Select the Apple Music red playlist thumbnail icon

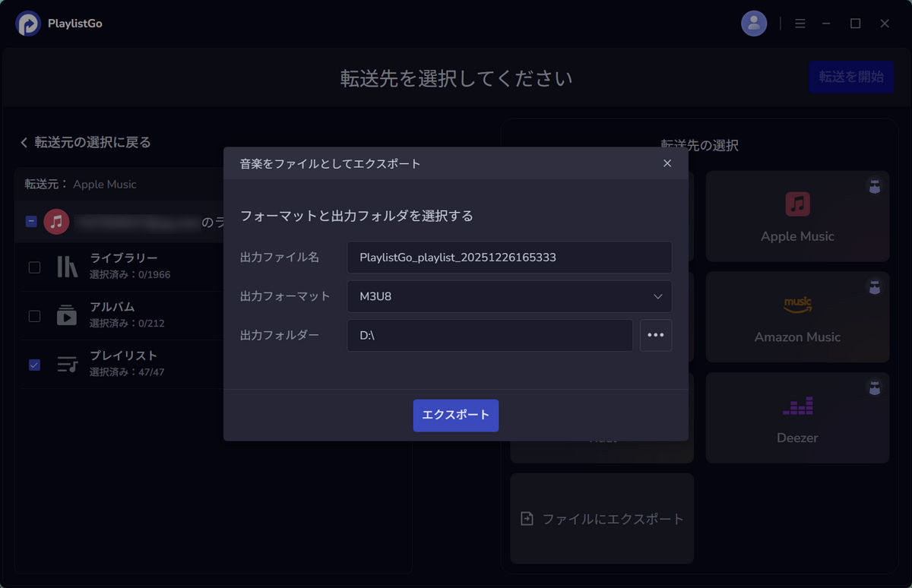point(57,221)
